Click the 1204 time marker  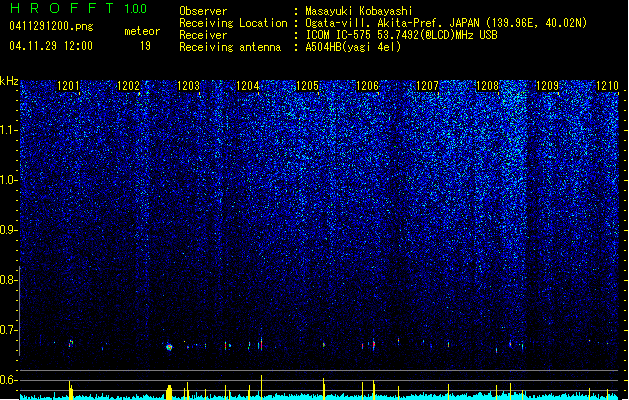(248, 86)
